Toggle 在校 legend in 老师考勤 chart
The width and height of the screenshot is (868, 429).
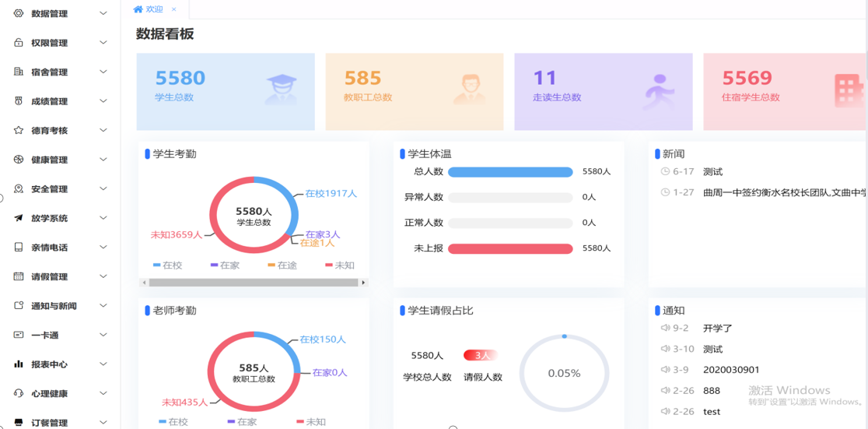[173, 422]
